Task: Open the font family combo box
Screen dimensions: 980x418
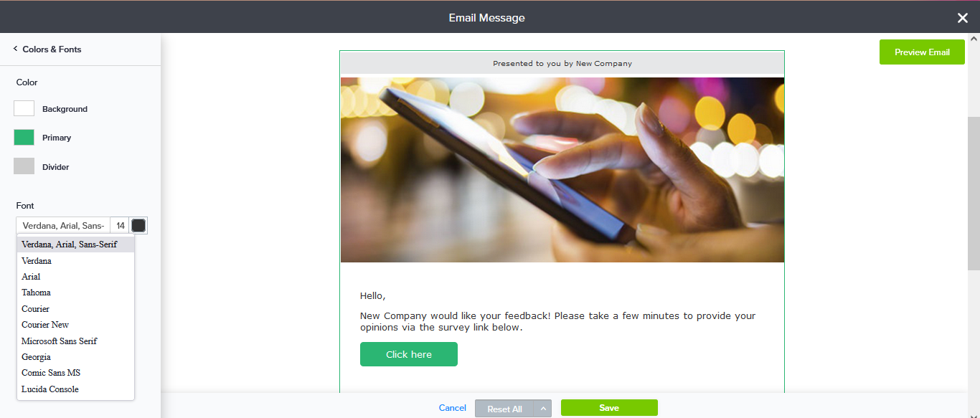Action: tap(63, 226)
